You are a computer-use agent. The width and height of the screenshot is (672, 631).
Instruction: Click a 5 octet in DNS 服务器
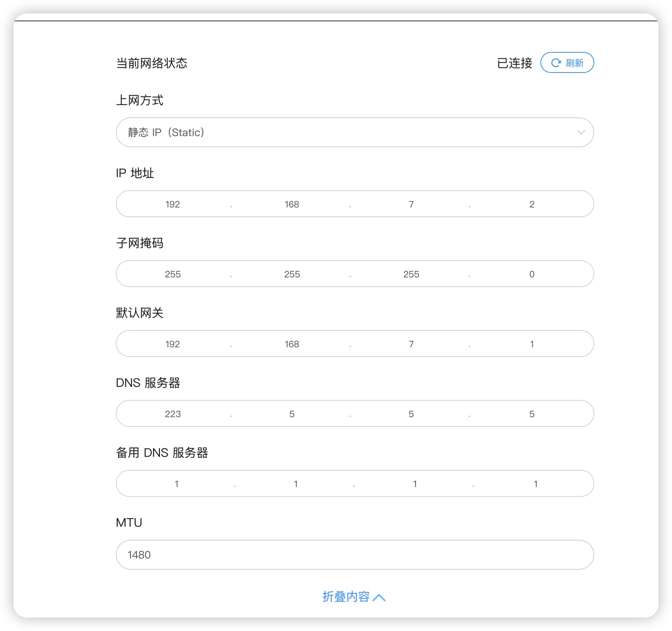(x=292, y=414)
